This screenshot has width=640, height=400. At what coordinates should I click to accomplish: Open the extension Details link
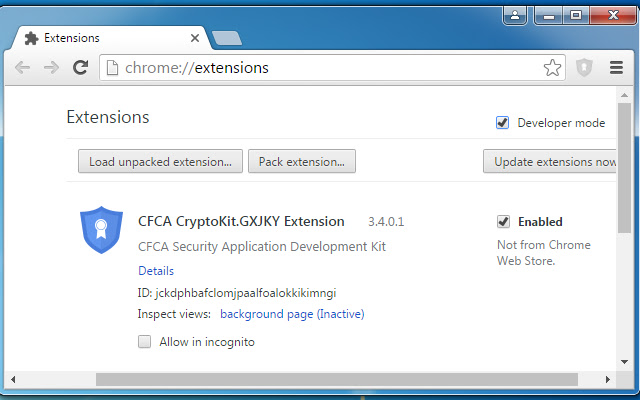tap(156, 271)
